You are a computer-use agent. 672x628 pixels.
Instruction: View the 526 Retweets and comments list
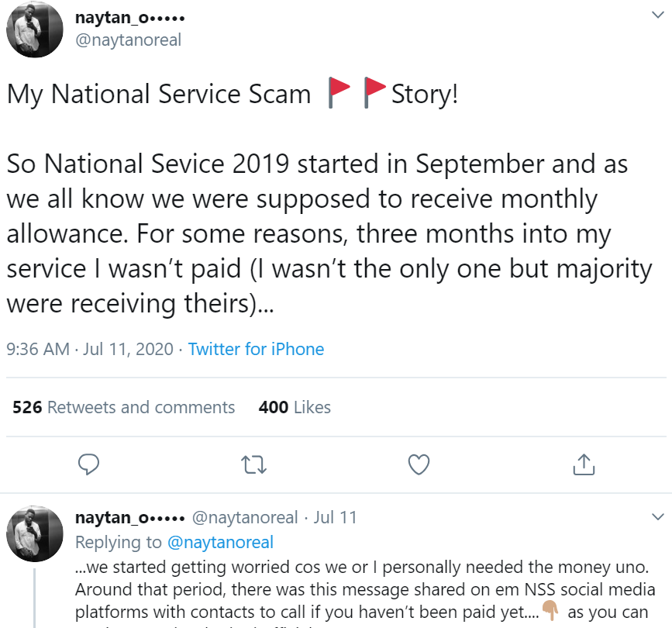point(124,407)
